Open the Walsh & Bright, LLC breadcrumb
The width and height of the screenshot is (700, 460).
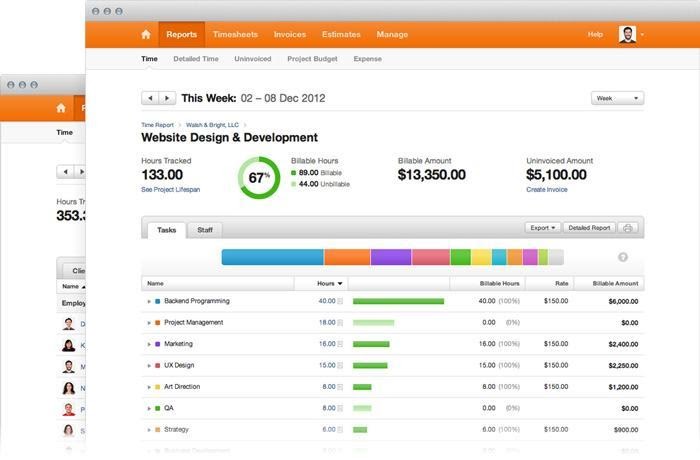pyautogui.click(x=212, y=125)
